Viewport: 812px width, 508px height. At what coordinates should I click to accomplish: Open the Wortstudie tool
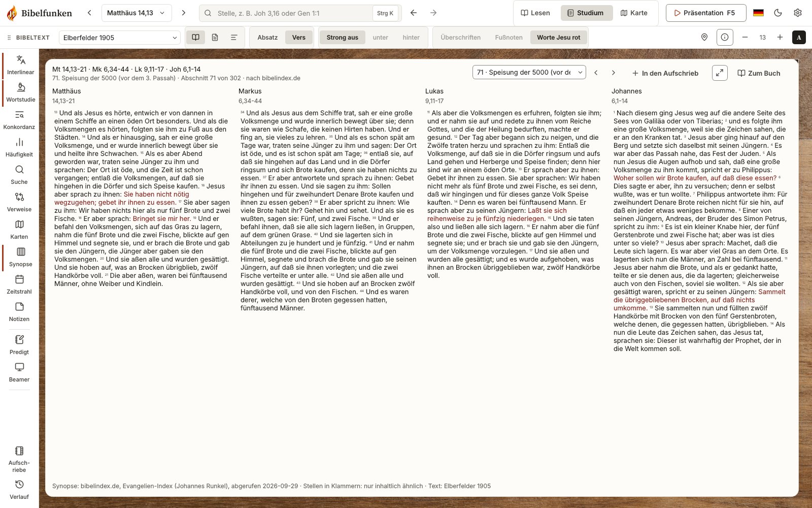[20, 92]
